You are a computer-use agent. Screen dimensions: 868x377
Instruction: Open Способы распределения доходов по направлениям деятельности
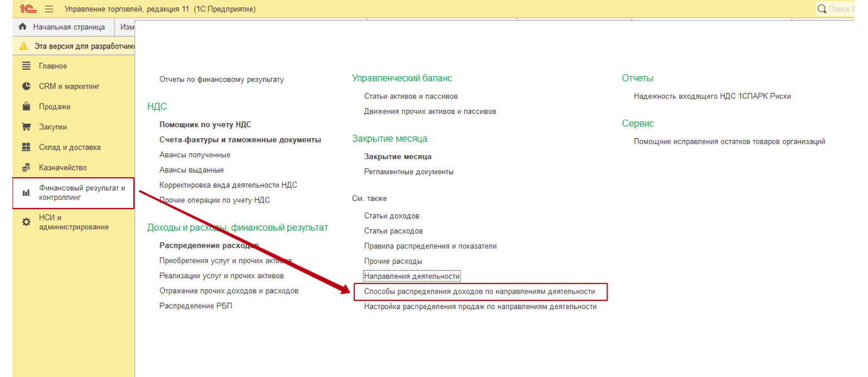pyautogui.click(x=479, y=292)
